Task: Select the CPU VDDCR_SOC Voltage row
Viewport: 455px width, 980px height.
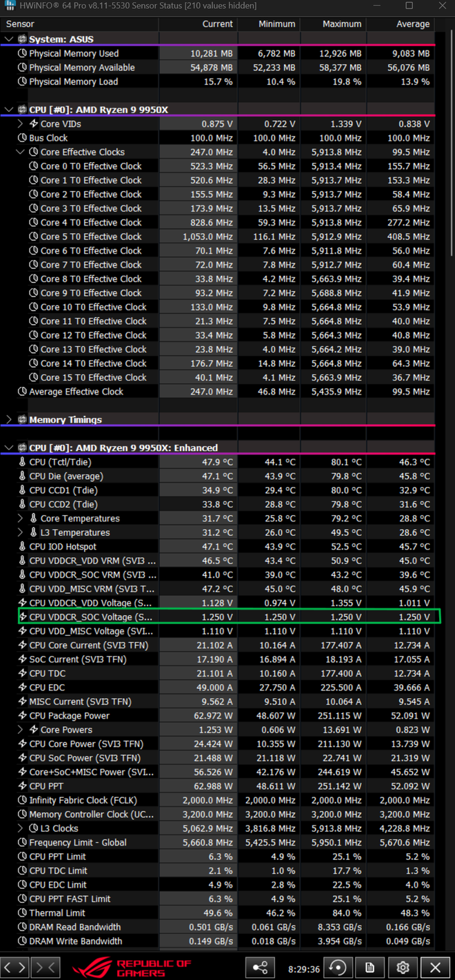Action: click(90, 617)
